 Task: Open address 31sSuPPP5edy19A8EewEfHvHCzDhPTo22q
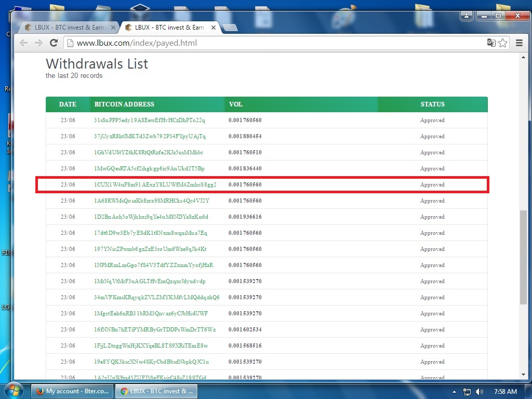(x=150, y=120)
